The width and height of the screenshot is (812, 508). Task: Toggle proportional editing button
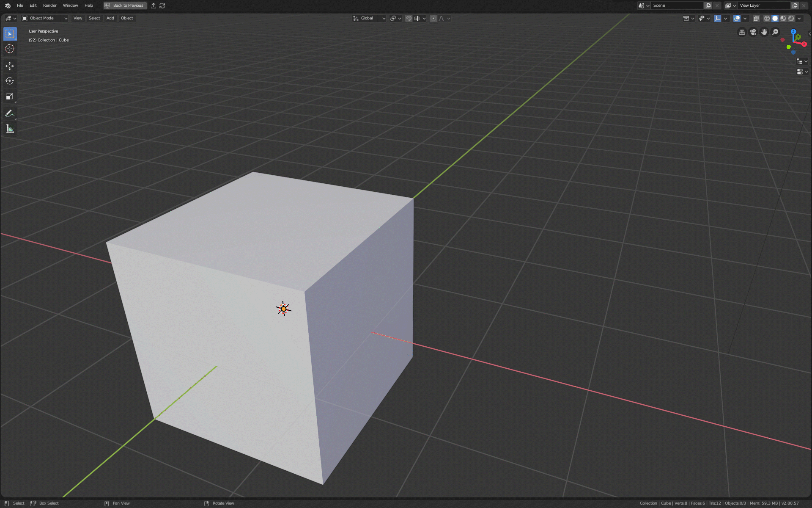pyautogui.click(x=433, y=18)
